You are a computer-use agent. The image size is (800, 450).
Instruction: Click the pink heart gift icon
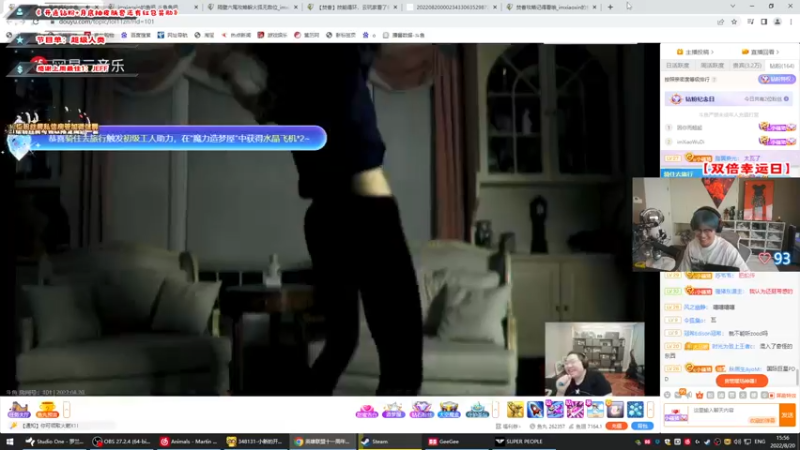tap(366, 409)
